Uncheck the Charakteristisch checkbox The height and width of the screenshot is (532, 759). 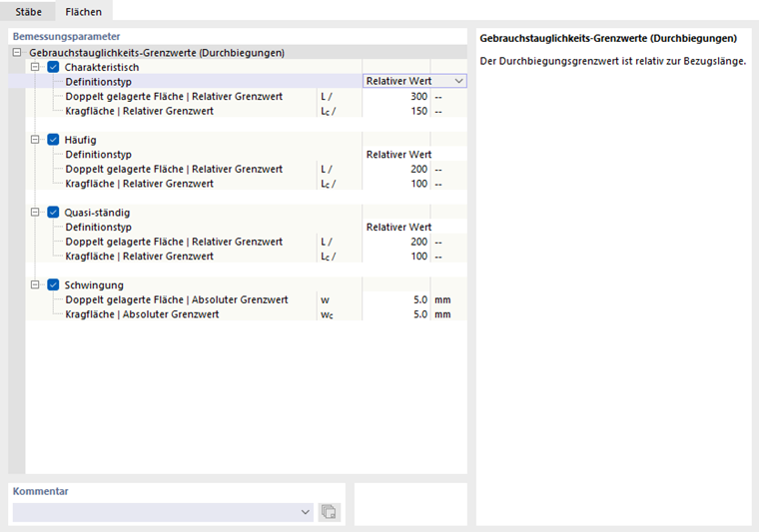click(53, 67)
